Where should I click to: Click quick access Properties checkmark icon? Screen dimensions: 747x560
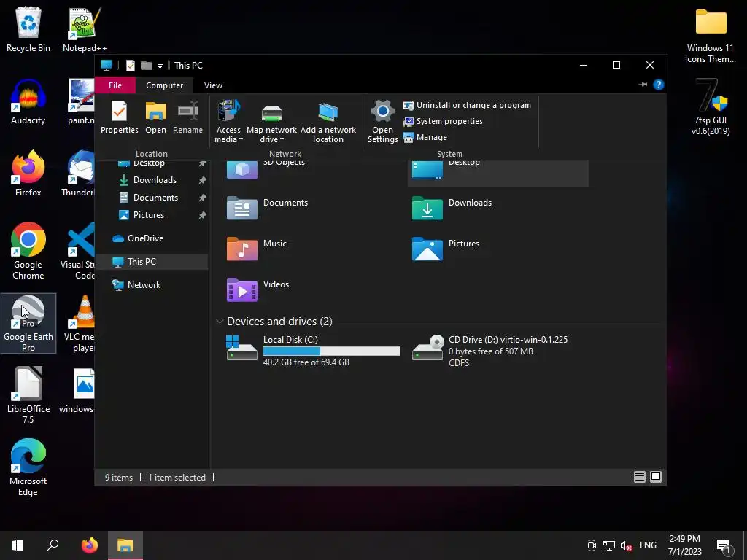[130, 65]
